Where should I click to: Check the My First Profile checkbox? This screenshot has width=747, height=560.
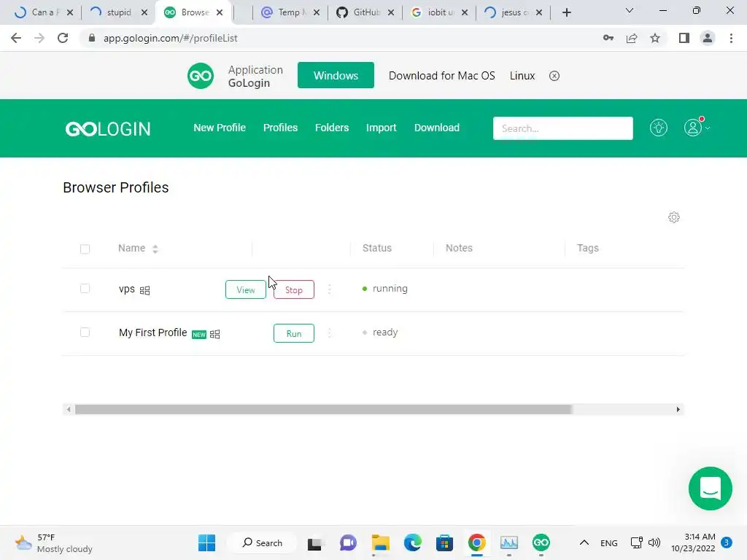[x=85, y=332]
